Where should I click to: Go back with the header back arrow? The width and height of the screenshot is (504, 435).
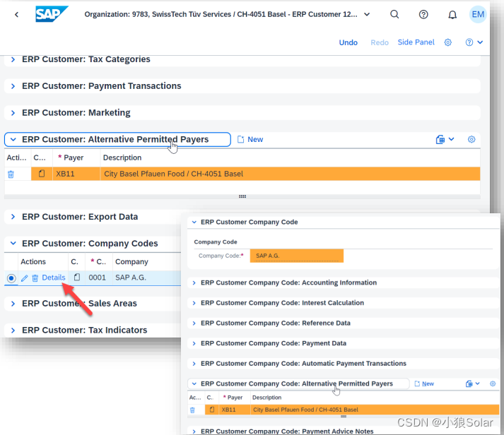click(17, 14)
